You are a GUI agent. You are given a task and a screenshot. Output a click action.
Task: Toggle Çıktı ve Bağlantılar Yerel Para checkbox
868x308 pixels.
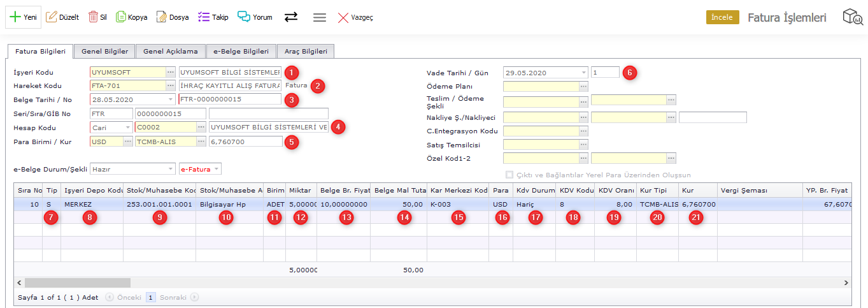pyautogui.click(x=509, y=175)
